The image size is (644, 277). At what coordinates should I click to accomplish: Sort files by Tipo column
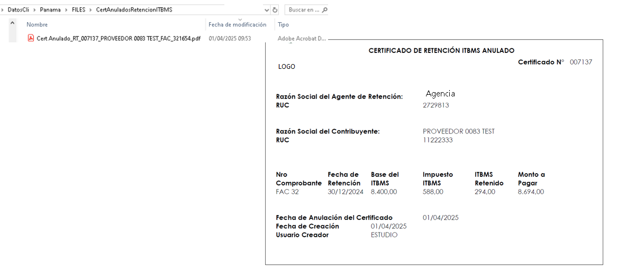(283, 24)
